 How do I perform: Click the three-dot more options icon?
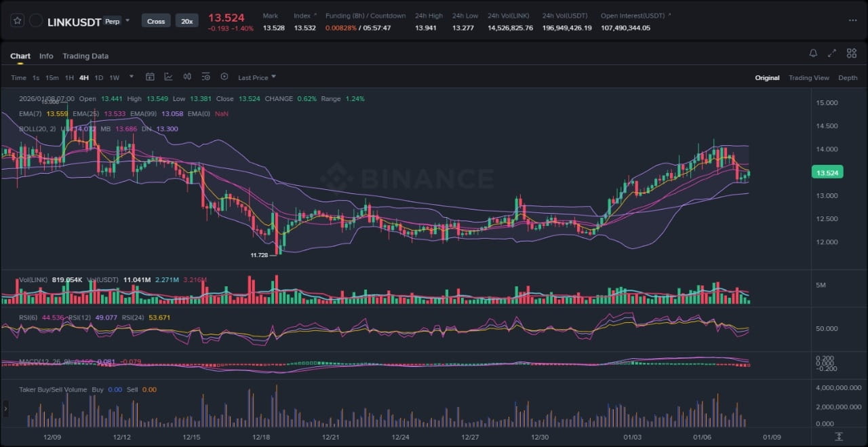[x=852, y=21]
